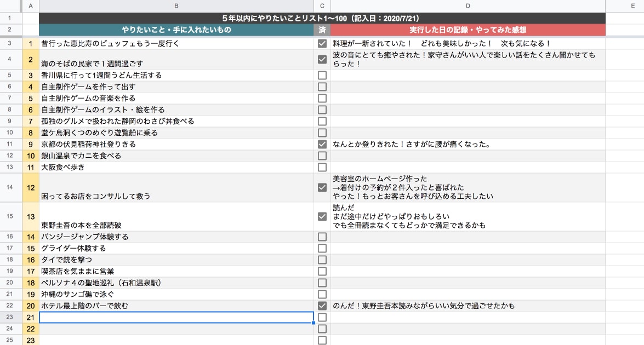This screenshot has width=644, height=345.
Task: Check the box for 香川県 うどん生活 row
Action: point(322,76)
